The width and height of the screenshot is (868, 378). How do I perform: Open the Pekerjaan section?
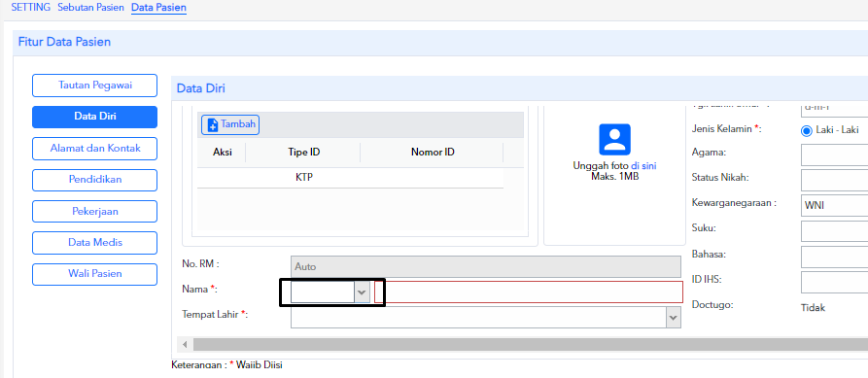[94, 212]
